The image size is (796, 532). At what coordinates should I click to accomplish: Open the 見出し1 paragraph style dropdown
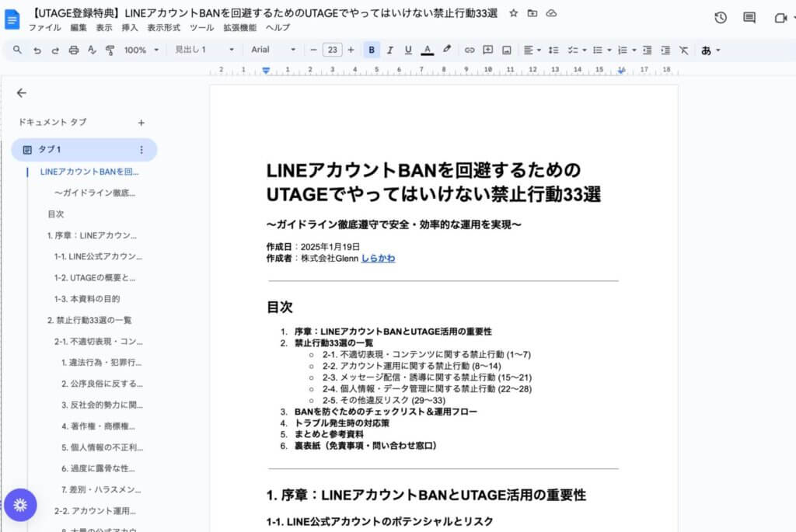click(x=204, y=50)
